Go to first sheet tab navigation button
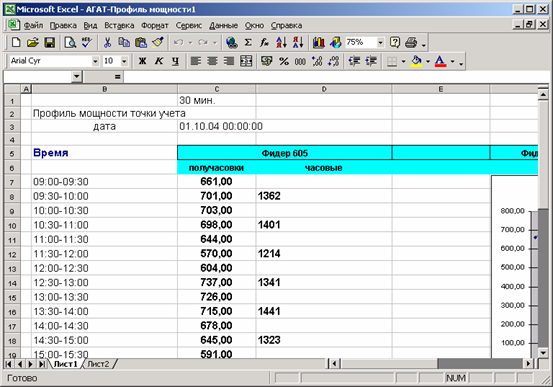This screenshot has width=553, height=387. (9, 364)
